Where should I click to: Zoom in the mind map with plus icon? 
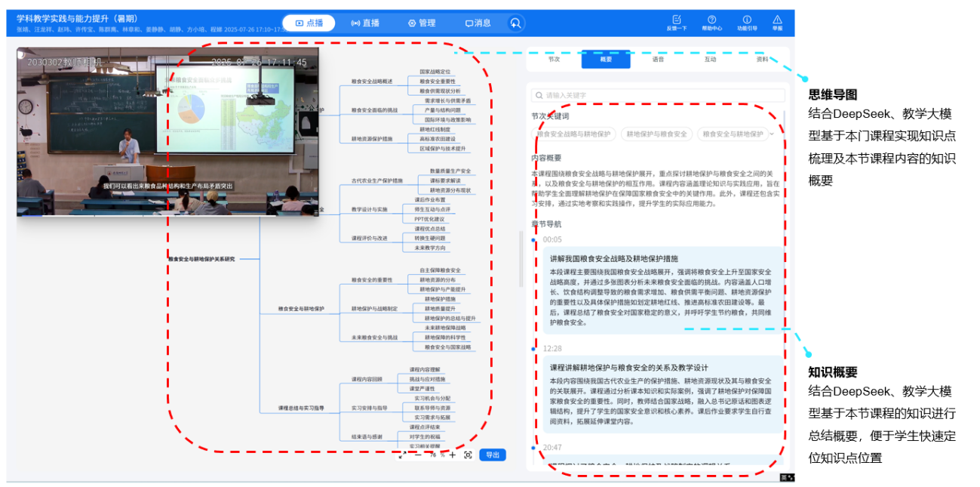pos(453,455)
